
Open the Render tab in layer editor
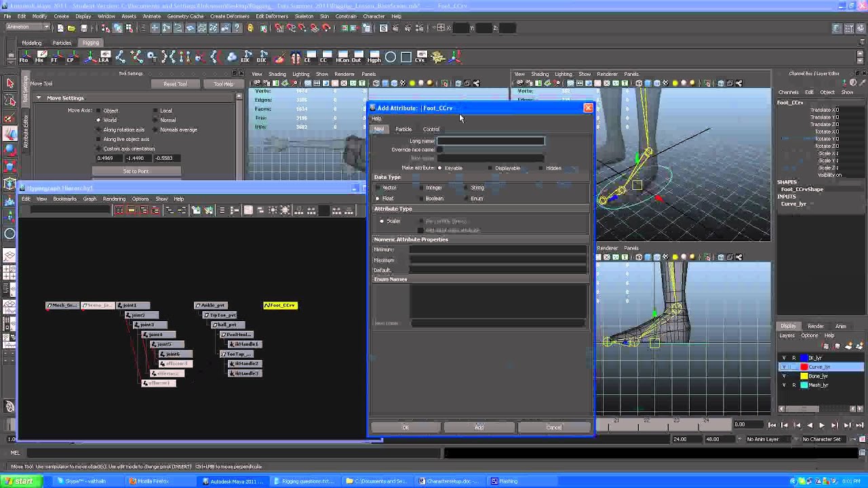pos(816,326)
